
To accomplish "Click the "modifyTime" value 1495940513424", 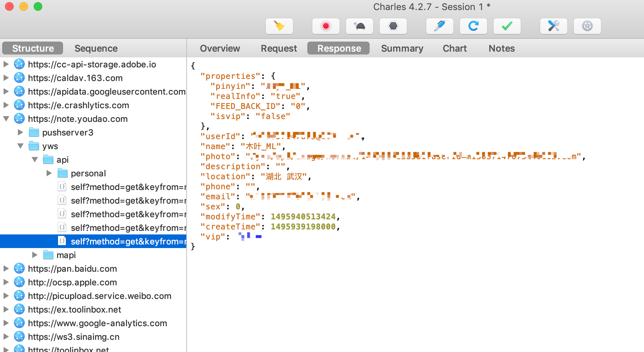I will pyautogui.click(x=303, y=217).
